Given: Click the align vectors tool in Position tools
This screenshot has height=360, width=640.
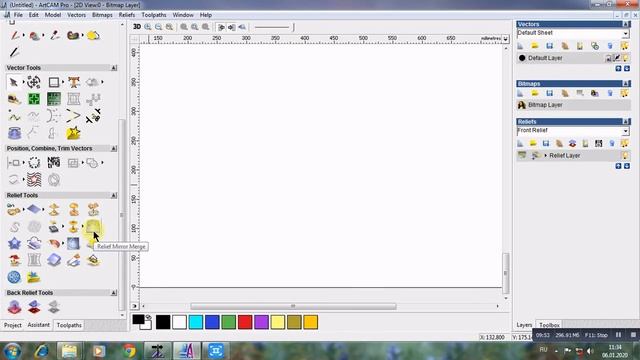Looking at the screenshot, I should pos(13,162).
